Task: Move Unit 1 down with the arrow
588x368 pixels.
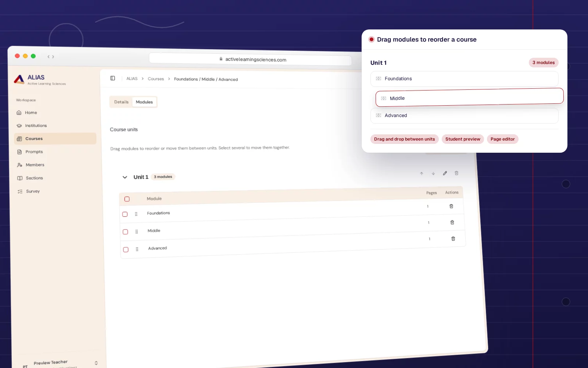Action: click(433, 173)
